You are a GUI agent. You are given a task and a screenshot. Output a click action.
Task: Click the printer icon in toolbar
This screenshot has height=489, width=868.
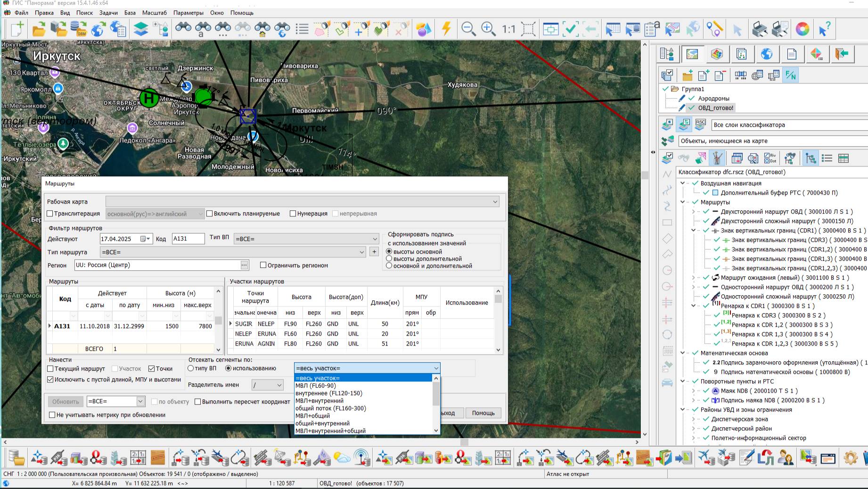pyautogui.click(x=759, y=29)
